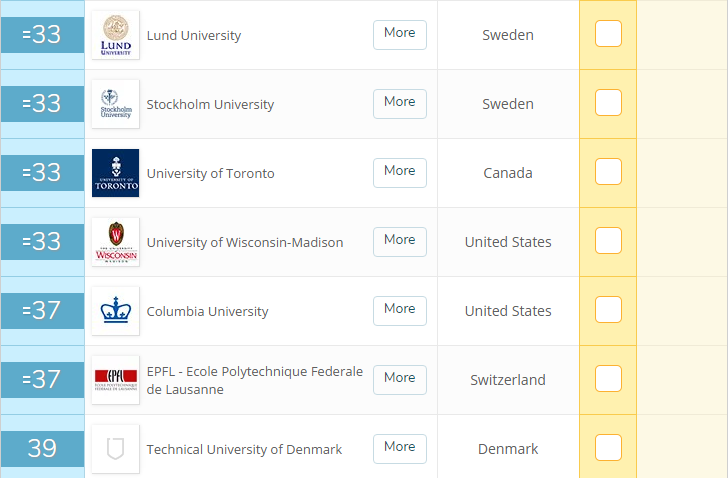Click the More button for University of Toronto
728x478 pixels.
pyautogui.click(x=400, y=172)
